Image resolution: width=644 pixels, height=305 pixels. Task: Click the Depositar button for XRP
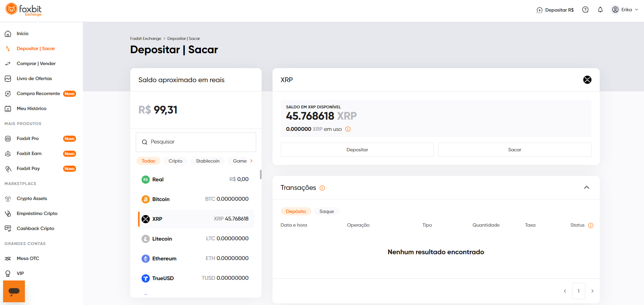[357, 150]
